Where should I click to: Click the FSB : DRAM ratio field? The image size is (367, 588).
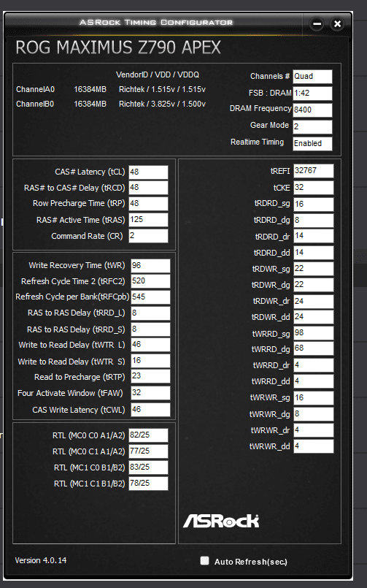(312, 93)
